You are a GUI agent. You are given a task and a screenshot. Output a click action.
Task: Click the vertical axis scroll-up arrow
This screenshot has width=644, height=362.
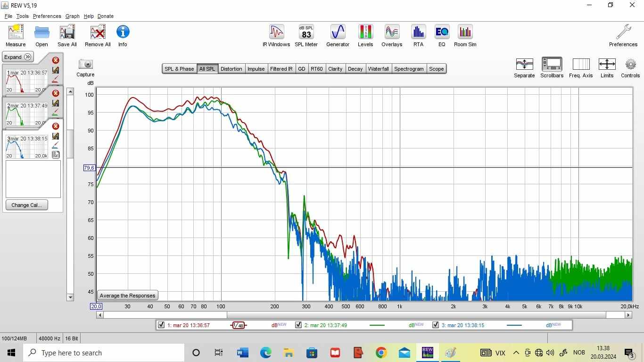point(70,91)
